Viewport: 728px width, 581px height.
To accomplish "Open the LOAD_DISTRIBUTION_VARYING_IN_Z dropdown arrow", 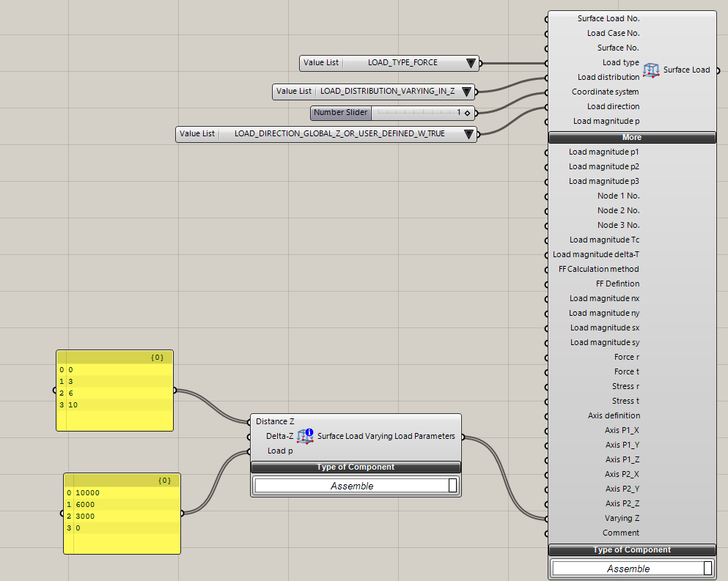I will pyautogui.click(x=466, y=92).
